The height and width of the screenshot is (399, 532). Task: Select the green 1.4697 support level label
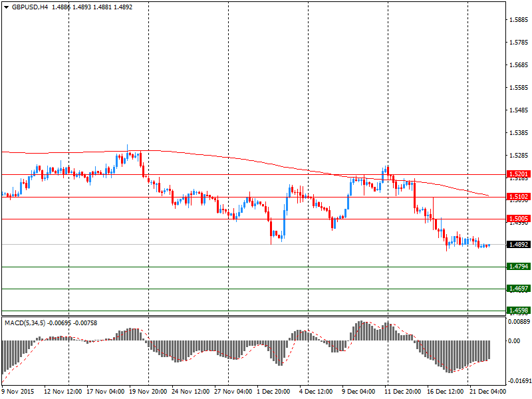pyautogui.click(x=519, y=289)
